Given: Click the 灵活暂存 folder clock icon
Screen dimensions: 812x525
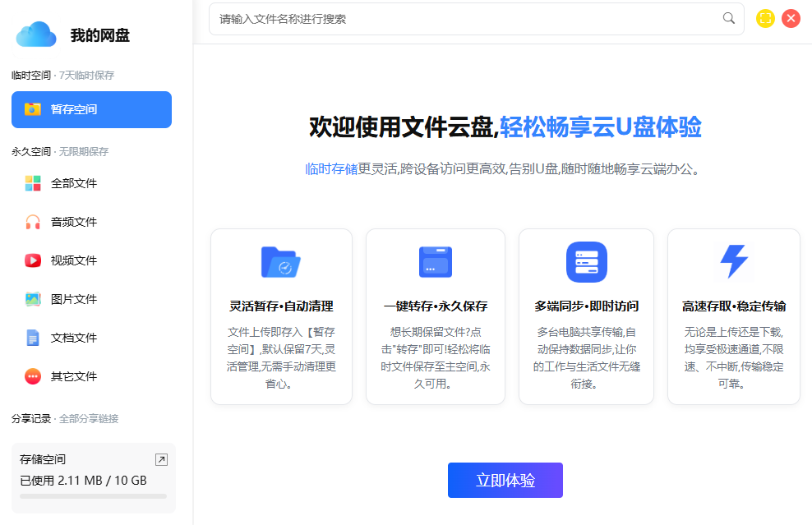Looking at the screenshot, I should coord(281,262).
